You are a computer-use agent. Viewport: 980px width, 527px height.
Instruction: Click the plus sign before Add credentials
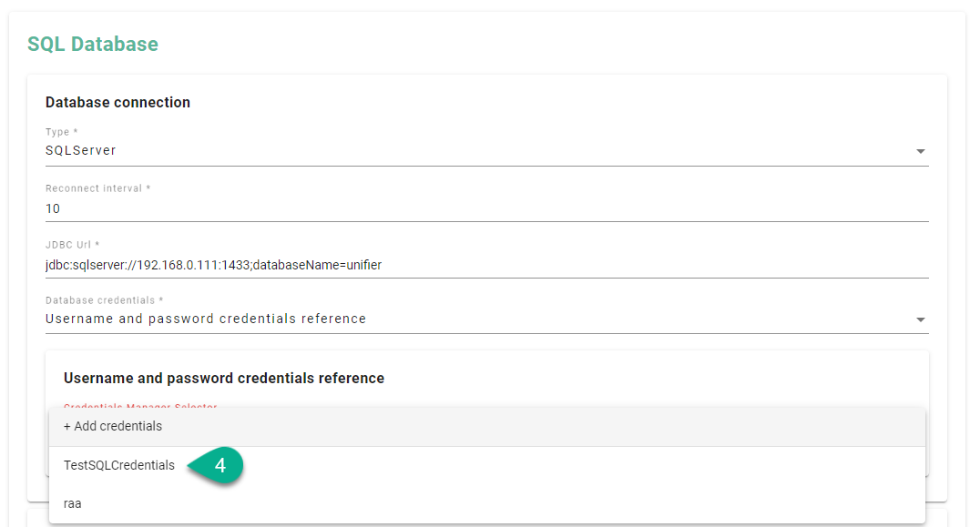67,426
